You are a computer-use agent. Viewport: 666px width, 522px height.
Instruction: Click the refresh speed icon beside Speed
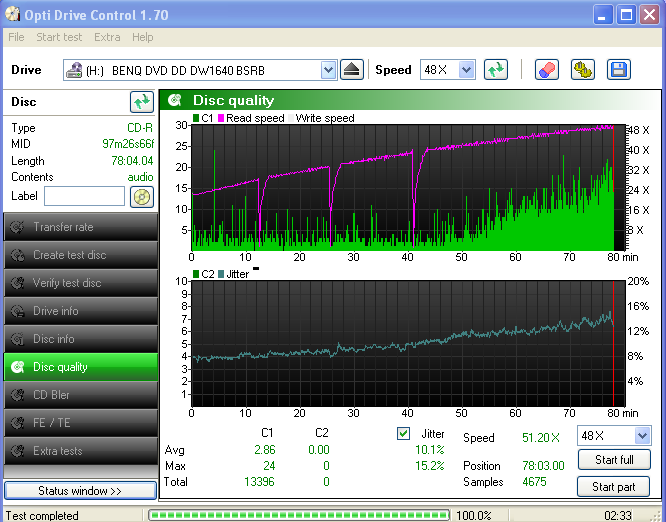point(495,70)
